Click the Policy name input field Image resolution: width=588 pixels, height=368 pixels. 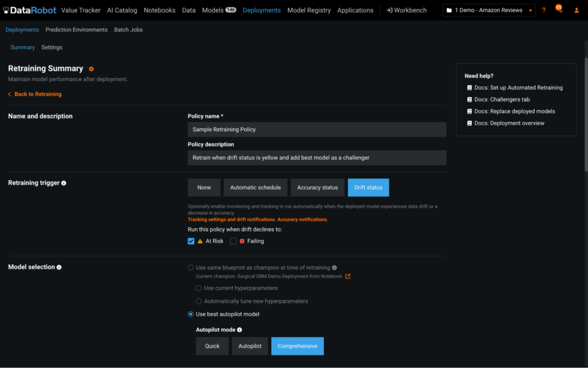click(316, 129)
